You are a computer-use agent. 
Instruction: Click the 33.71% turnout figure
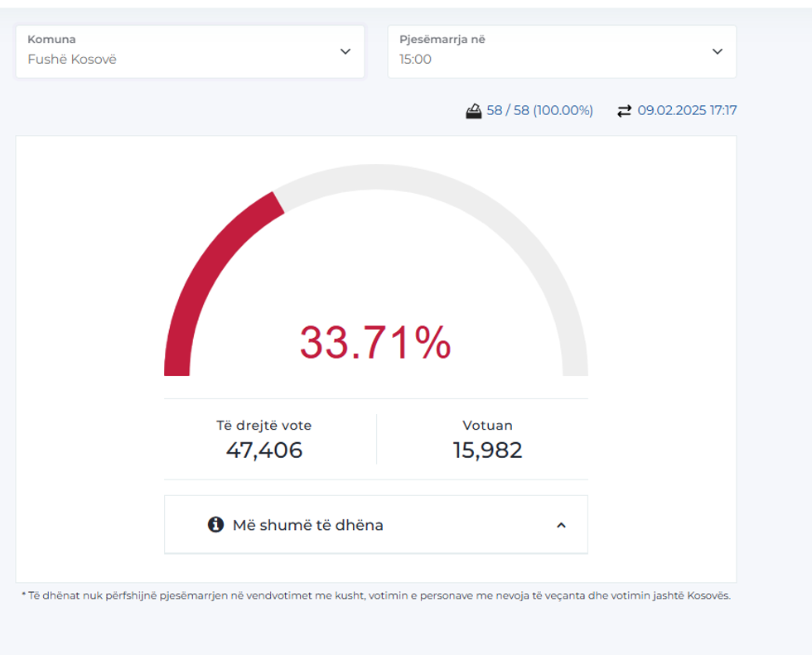[x=375, y=343]
